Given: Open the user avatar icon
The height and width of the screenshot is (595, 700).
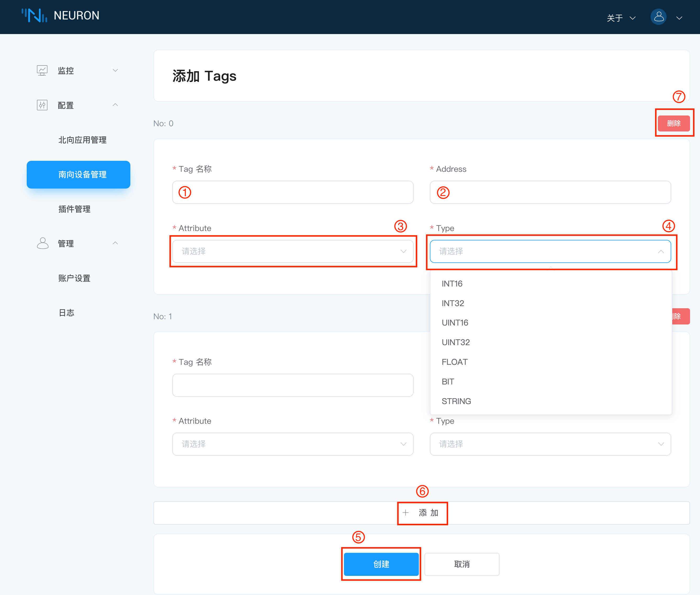Looking at the screenshot, I should (x=658, y=17).
